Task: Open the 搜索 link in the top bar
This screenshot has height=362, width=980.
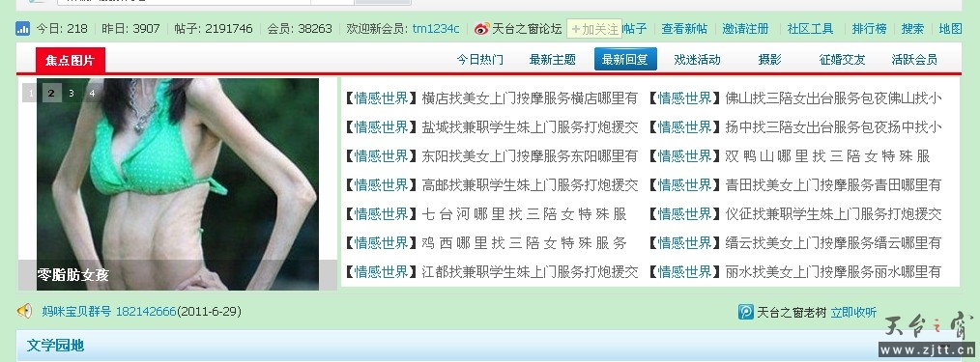Action: tap(912, 29)
